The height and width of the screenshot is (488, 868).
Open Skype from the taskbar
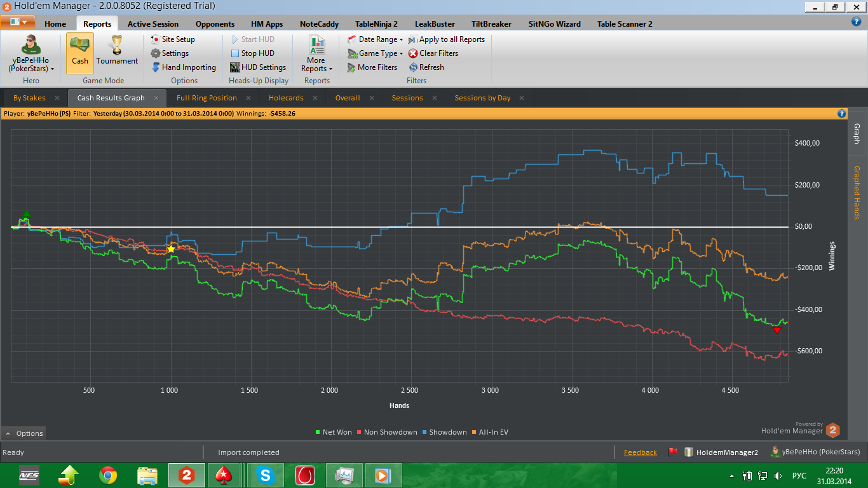point(266,475)
